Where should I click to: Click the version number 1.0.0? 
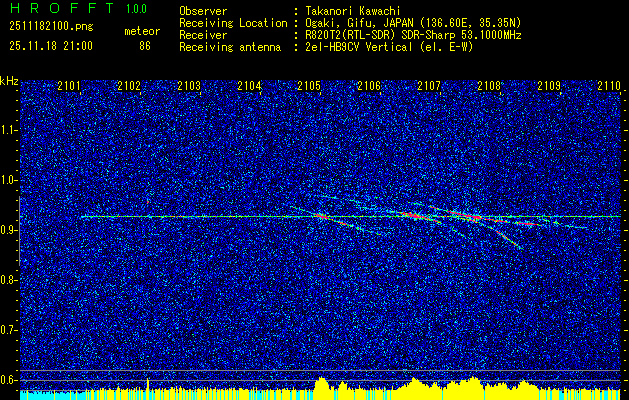pyautogui.click(x=136, y=9)
